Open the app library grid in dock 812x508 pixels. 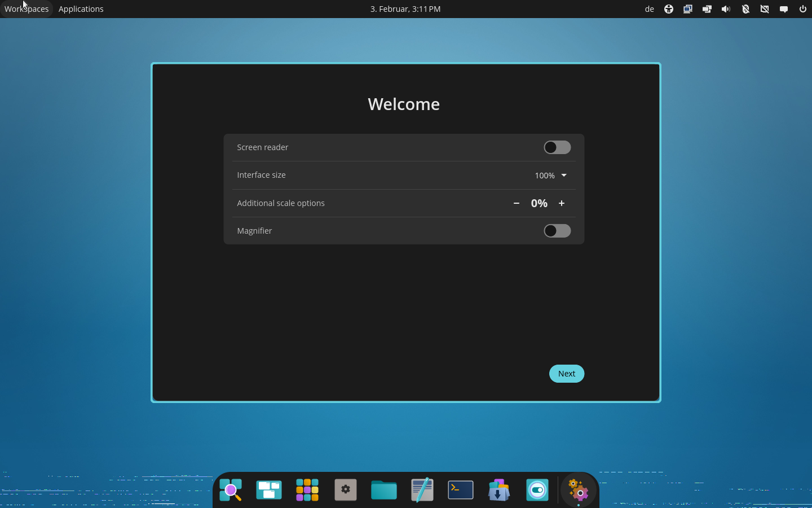pos(307,490)
